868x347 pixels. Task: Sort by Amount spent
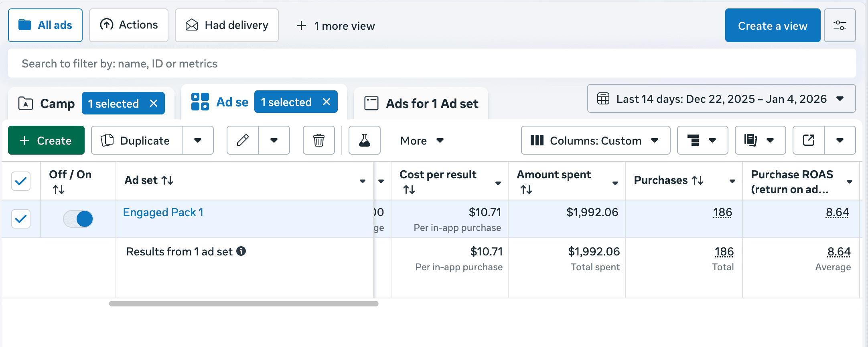pos(526,189)
